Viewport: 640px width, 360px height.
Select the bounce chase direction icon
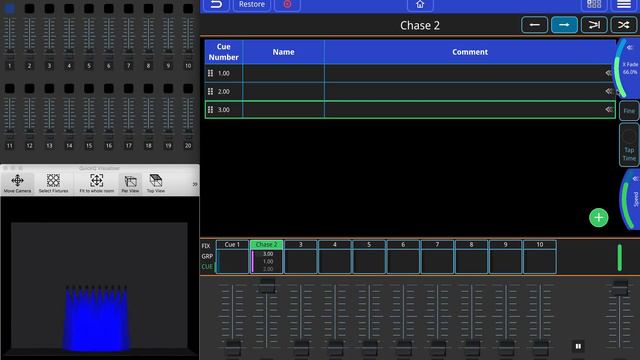tap(594, 25)
